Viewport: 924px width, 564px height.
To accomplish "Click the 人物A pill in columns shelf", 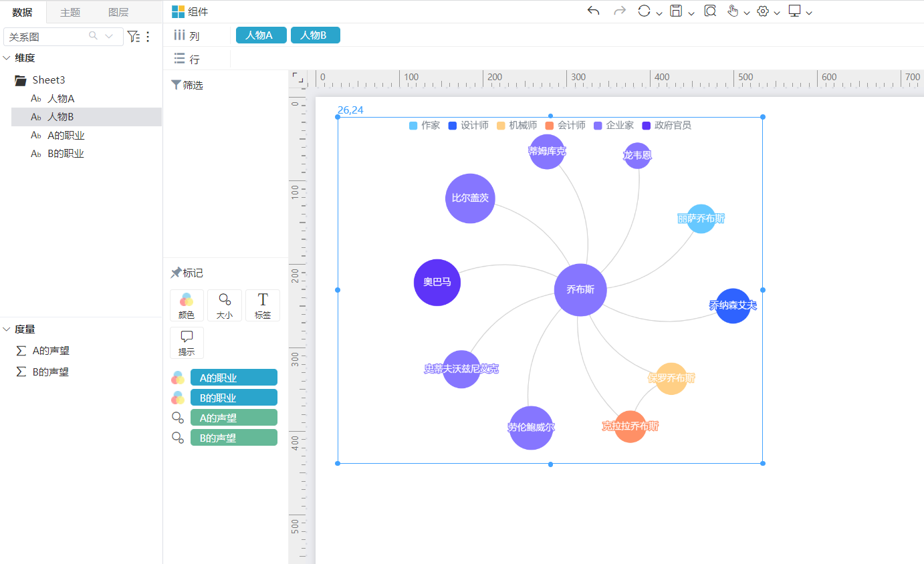I will click(261, 35).
